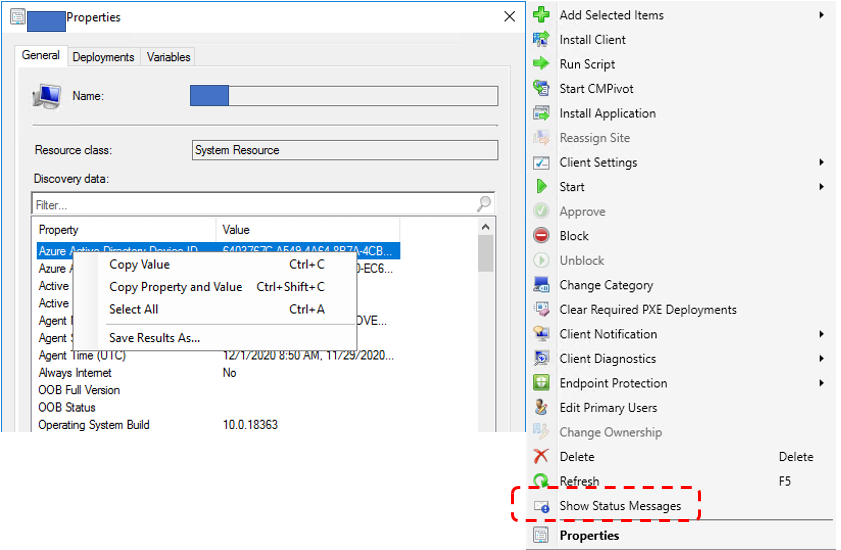Click the Clear Required PXE Deployments icon
841x550 pixels.
tap(541, 309)
